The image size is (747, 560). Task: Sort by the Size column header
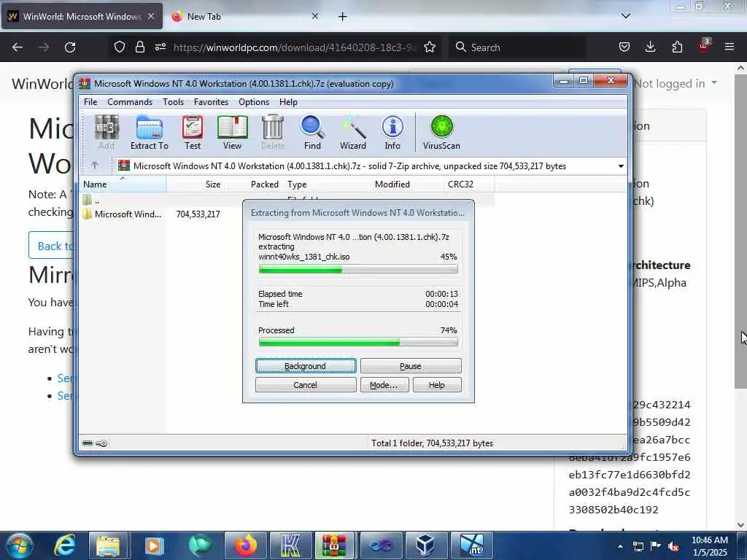196,184
